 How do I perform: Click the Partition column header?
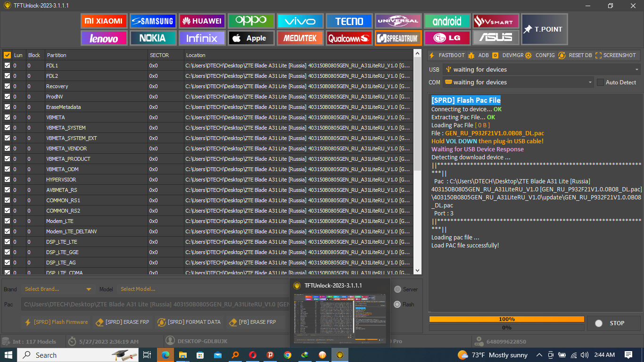click(96, 55)
